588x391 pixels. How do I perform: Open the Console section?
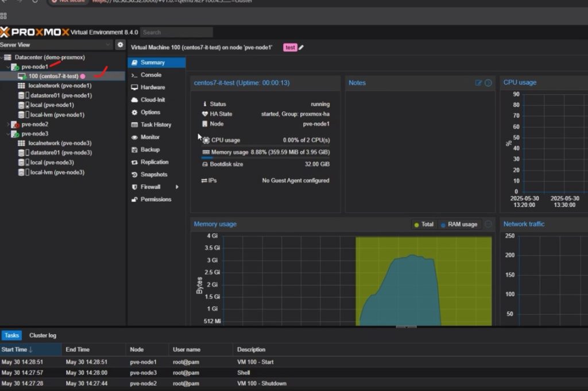point(156,75)
